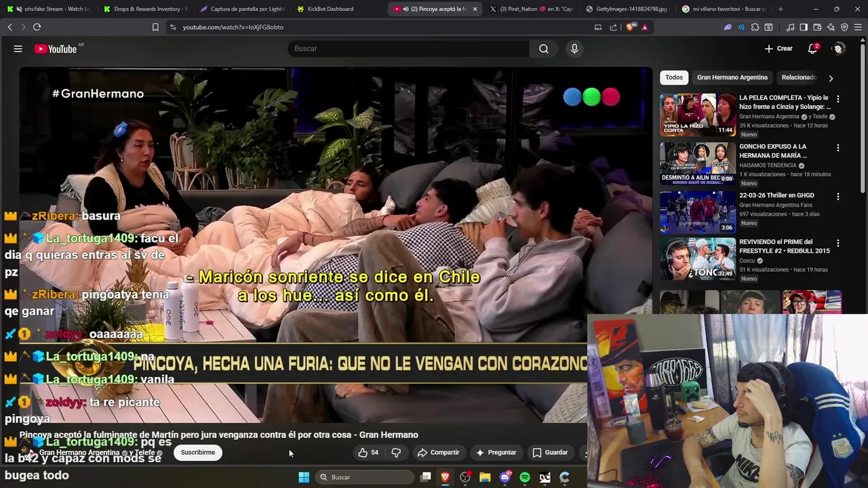The image size is (868, 488).
Task: Open Discord from the taskbar
Action: [x=505, y=477]
